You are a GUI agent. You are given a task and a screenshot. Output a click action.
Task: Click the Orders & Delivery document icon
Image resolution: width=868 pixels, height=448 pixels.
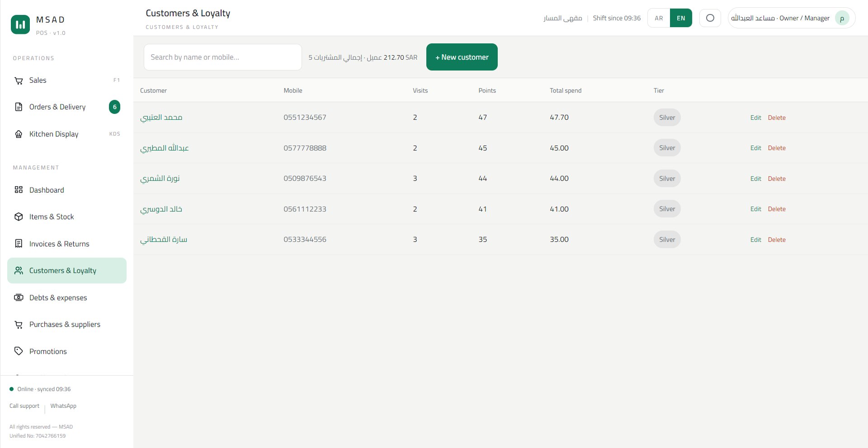[19, 107]
